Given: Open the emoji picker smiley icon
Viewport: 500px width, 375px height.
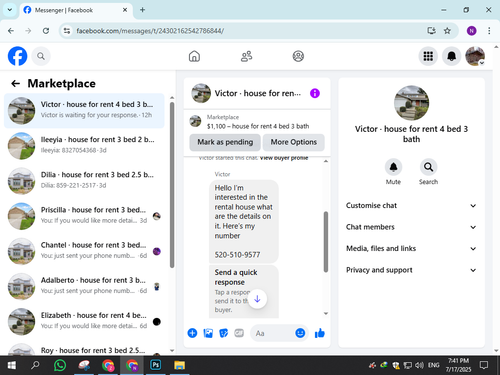Looking at the screenshot, I should [x=300, y=333].
